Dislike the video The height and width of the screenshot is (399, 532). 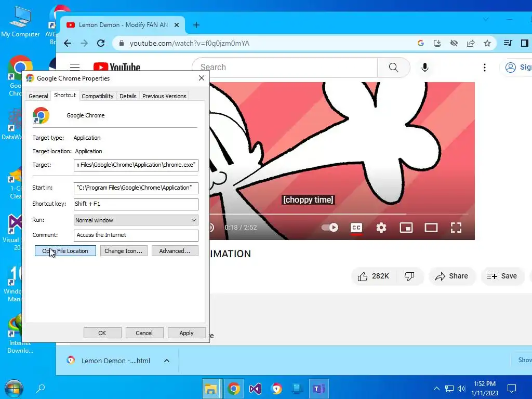409,276
